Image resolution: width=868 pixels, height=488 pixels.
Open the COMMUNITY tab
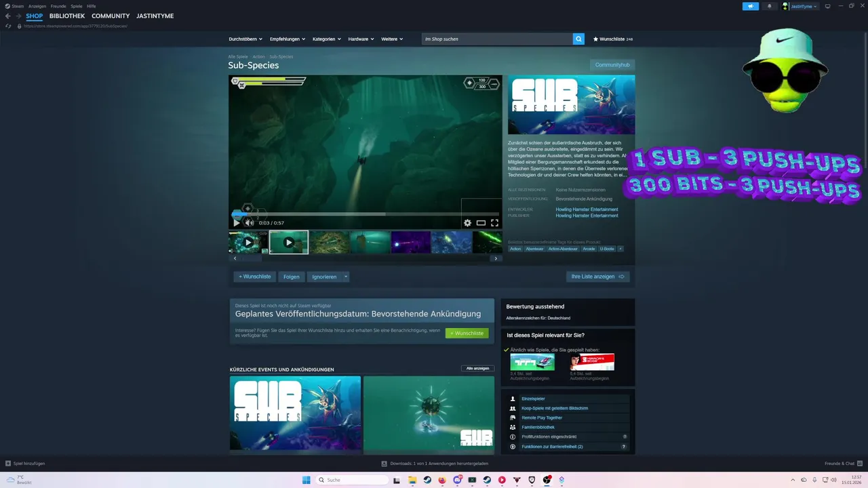click(111, 16)
